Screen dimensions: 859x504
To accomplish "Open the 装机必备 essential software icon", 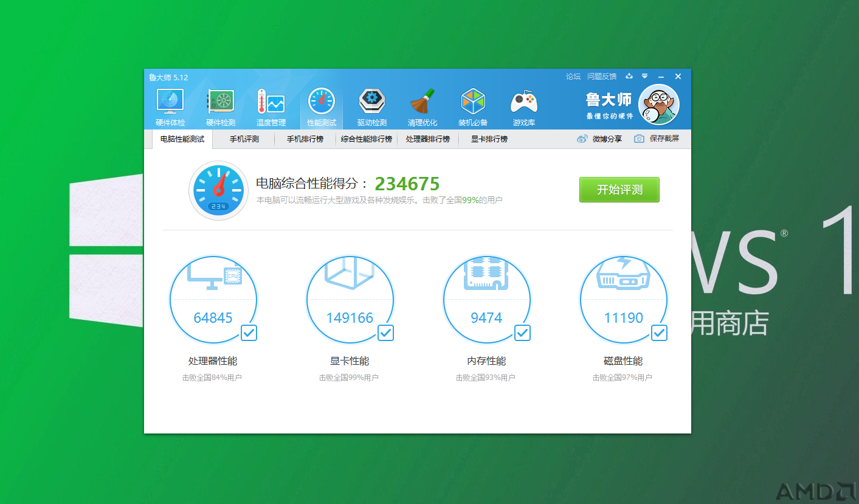I will click(x=473, y=107).
